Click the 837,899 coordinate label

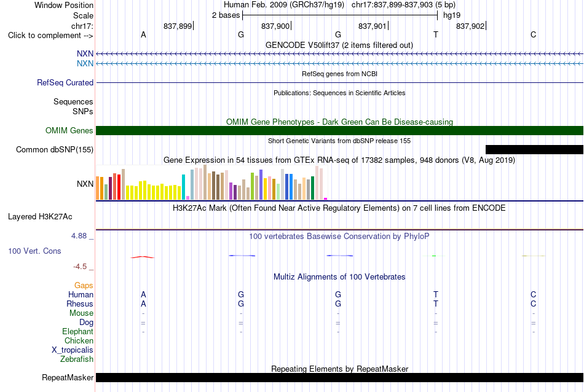click(178, 26)
